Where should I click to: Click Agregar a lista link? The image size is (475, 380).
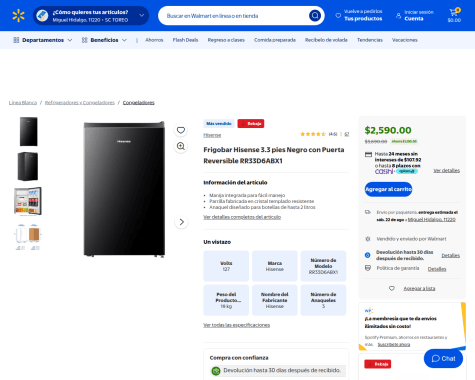(x=419, y=288)
